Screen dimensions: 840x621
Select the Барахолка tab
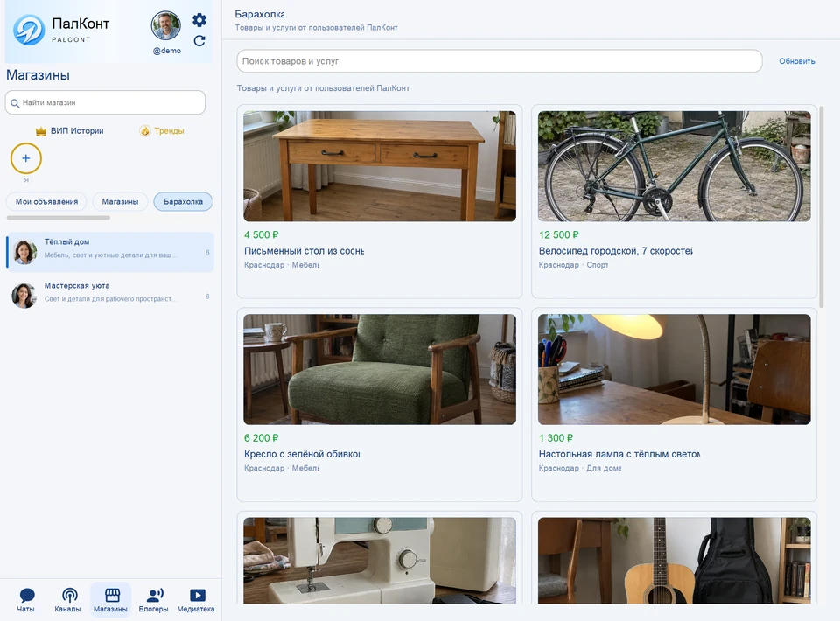[x=183, y=202]
